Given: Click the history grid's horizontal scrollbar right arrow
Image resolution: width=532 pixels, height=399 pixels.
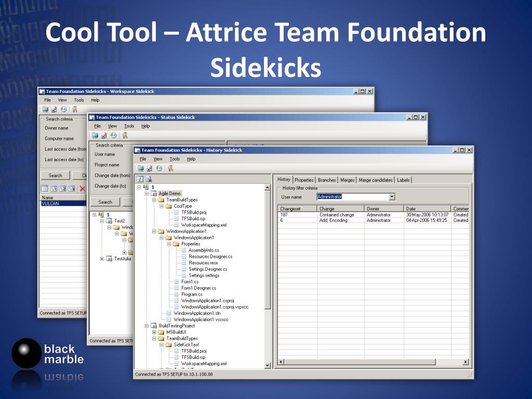Looking at the screenshot, I should (x=466, y=362).
